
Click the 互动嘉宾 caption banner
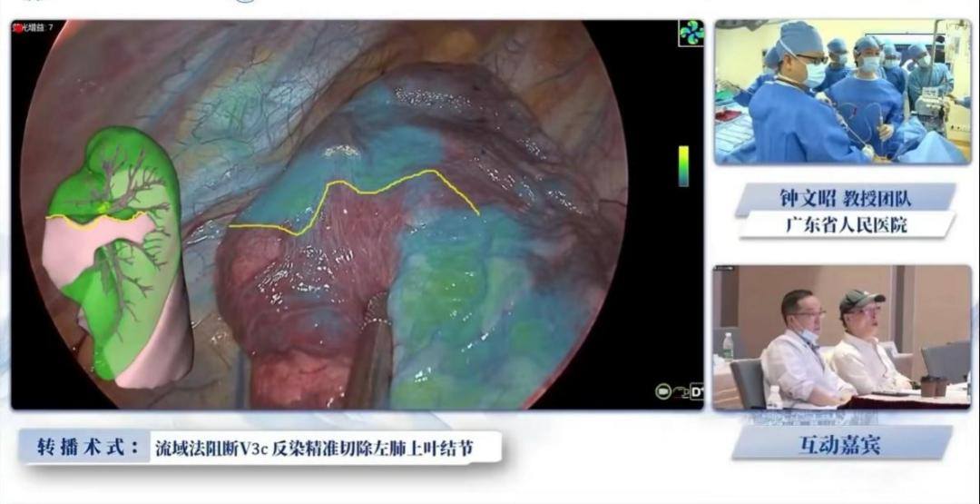point(841,443)
